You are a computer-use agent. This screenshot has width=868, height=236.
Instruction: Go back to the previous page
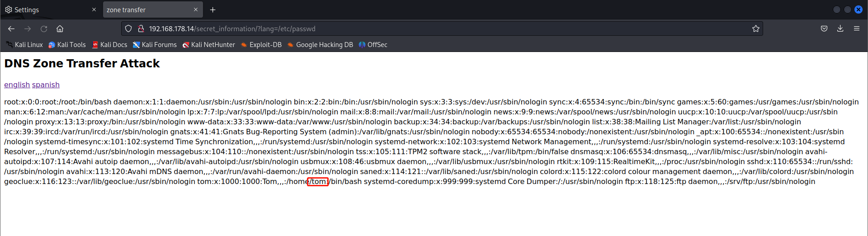[11, 28]
